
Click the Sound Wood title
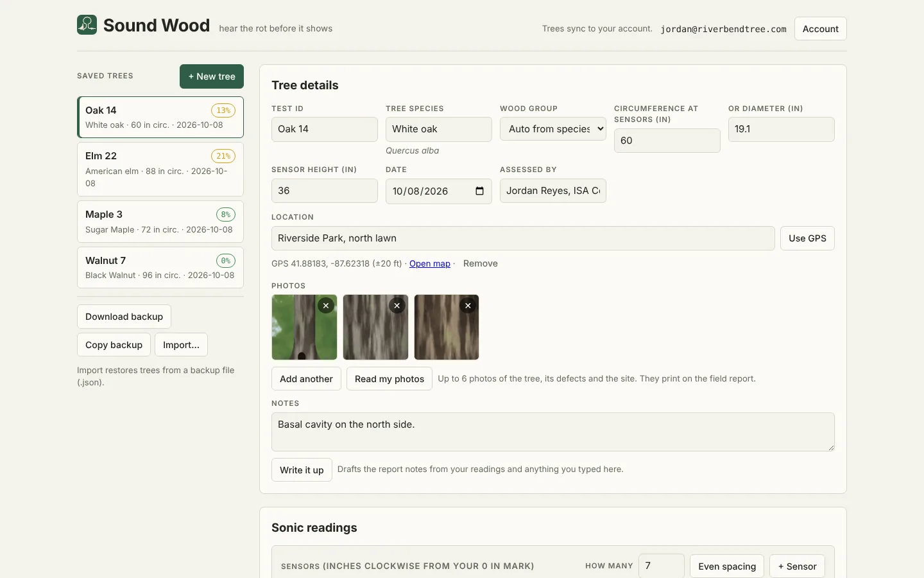[x=157, y=25]
